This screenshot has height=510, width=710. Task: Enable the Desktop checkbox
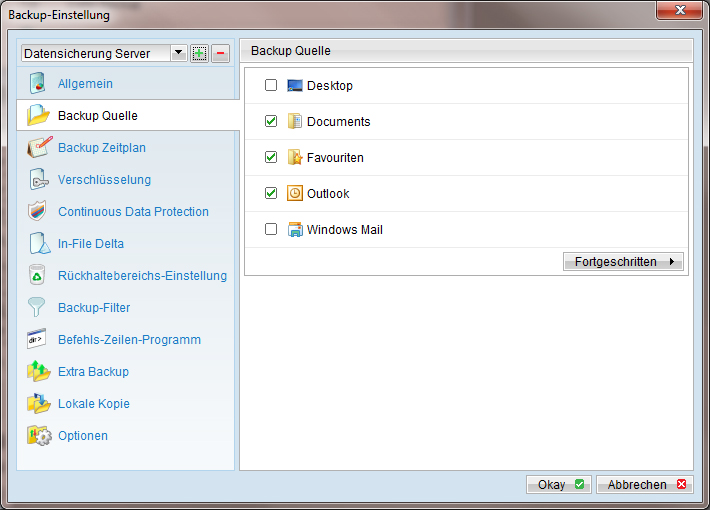271,85
